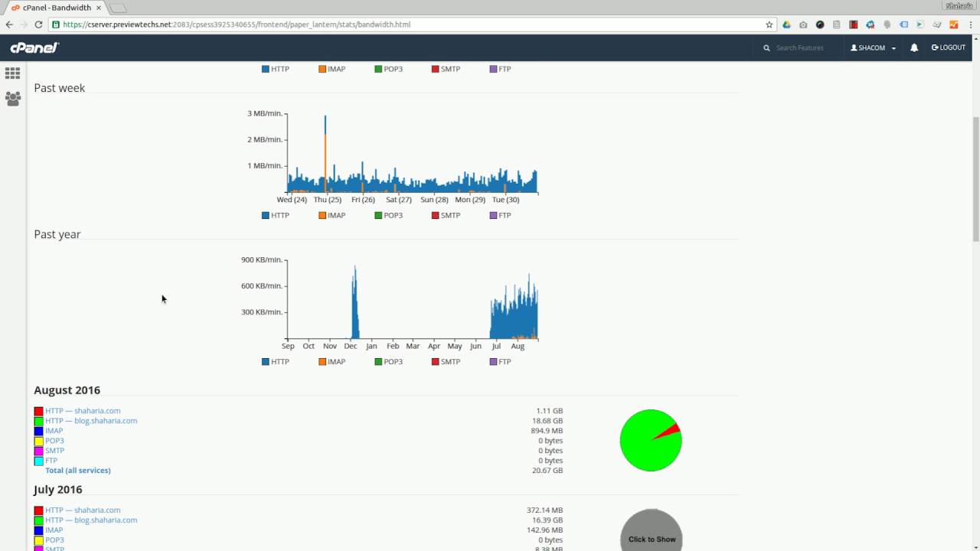This screenshot has width=980, height=551.
Task: Open the Chrome three-dot menu
Action: [x=970, y=24]
